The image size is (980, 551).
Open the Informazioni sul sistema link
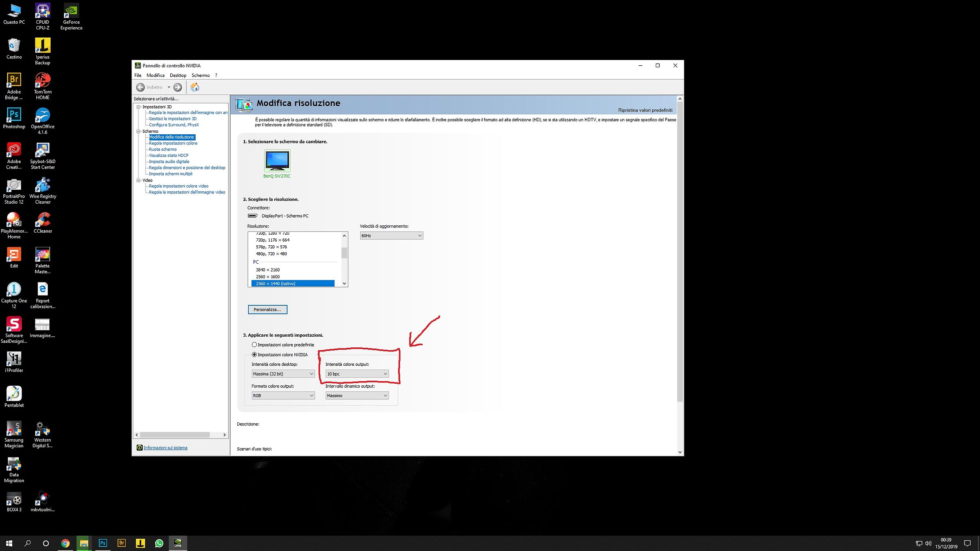(x=165, y=448)
